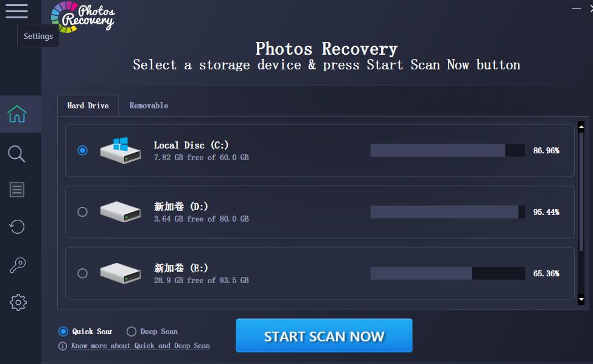The width and height of the screenshot is (593, 364).
Task: Click the Local Disc (C:) drive icon
Action: click(x=121, y=150)
